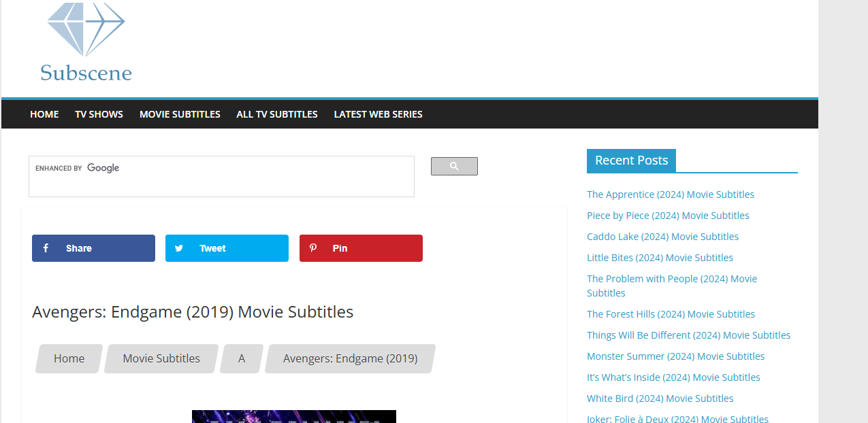Focus the Google custom search field
This screenshot has width=868, height=423.
tap(221, 176)
